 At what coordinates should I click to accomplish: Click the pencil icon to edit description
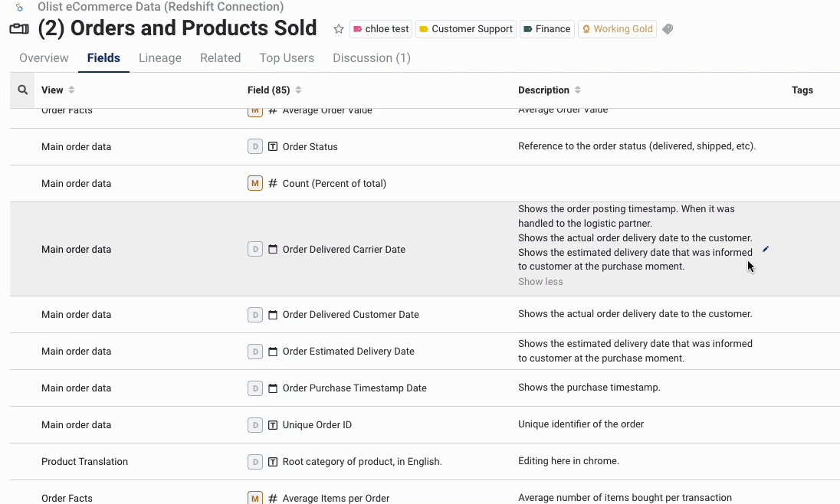point(765,250)
